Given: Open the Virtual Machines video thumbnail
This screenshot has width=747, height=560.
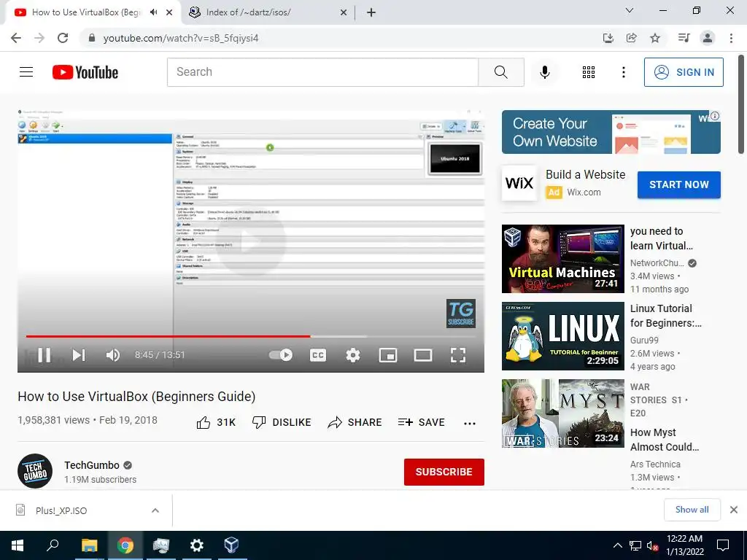Looking at the screenshot, I should [x=562, y=259].
